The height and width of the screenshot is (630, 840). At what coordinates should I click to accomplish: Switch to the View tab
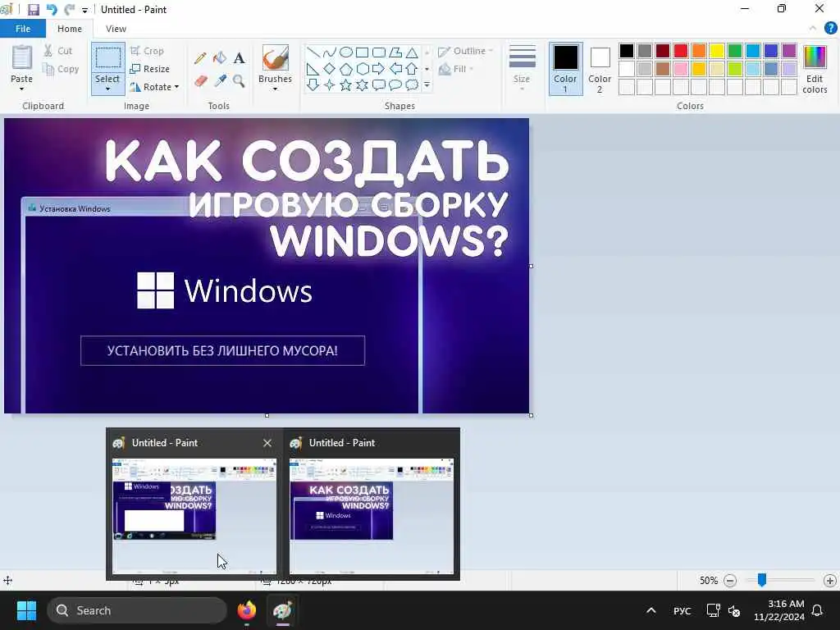tap(116, 29)
